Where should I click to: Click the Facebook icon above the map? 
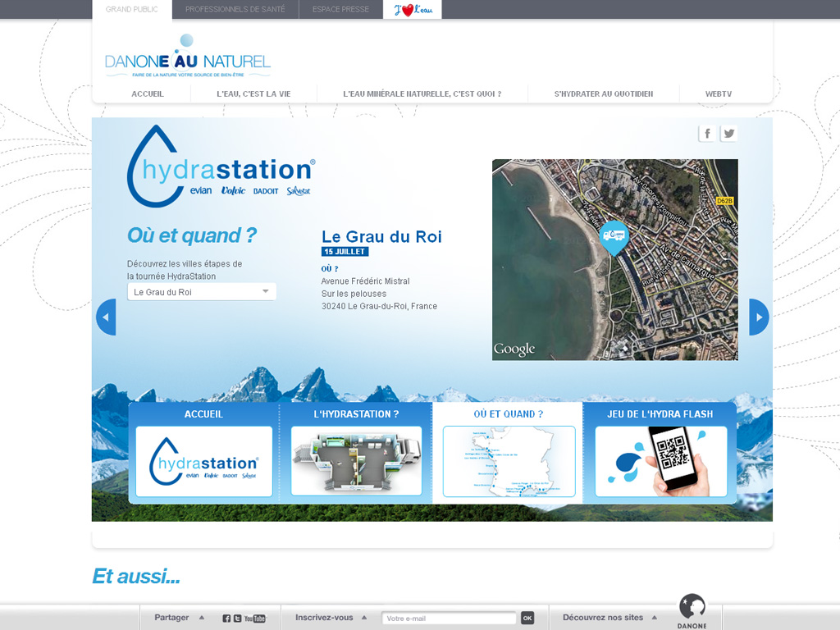tap(707, 134)
